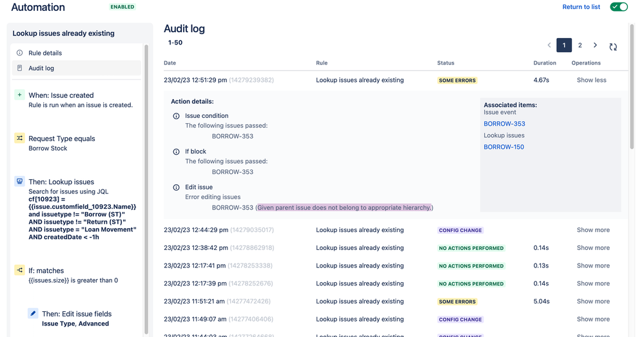644x337 pixels.
Task: Refresh the audit log
Action: click(x=613, y=47)
